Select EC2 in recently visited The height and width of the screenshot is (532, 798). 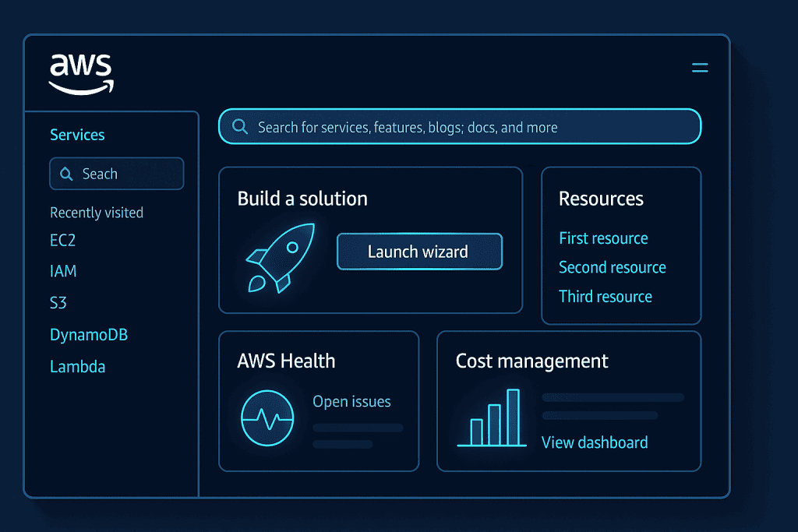click(x=62, y=240)
